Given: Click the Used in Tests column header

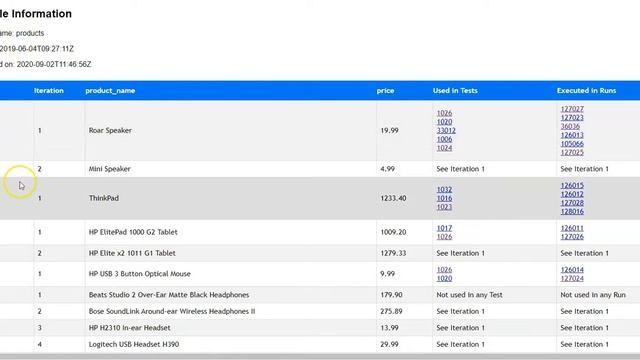Looking at the screenshot, I should coord(455,91).
